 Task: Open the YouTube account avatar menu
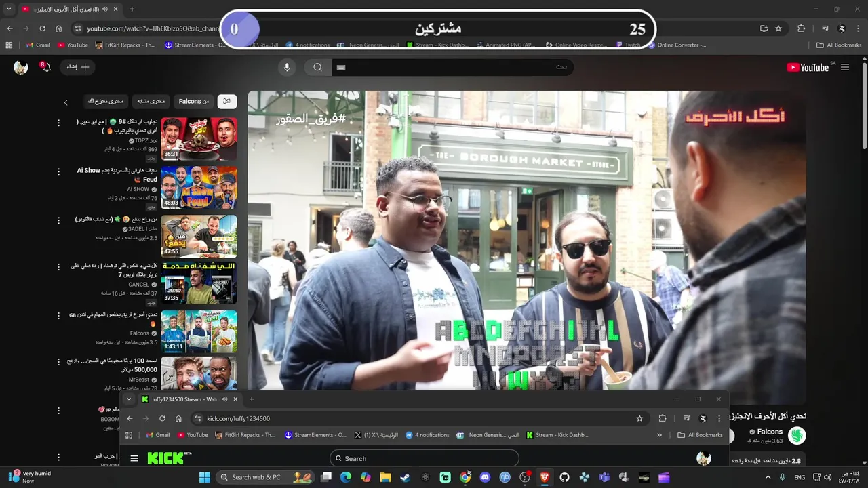(x=20, y=67)
